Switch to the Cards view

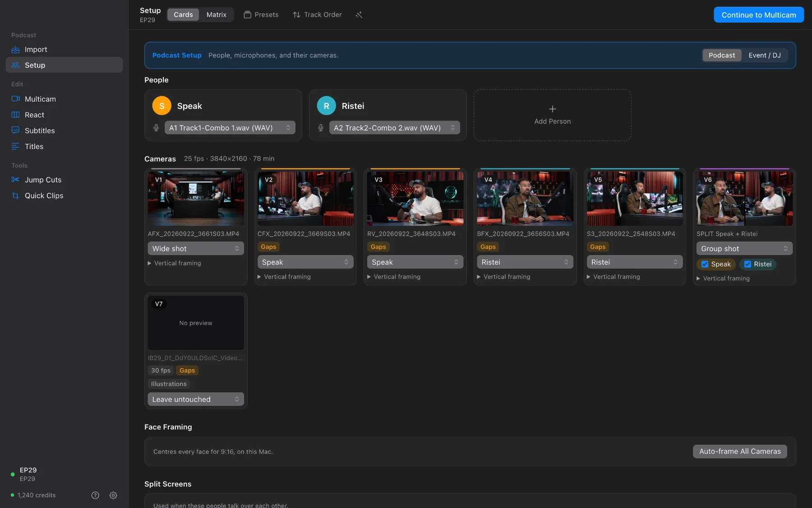pos(183,15)
